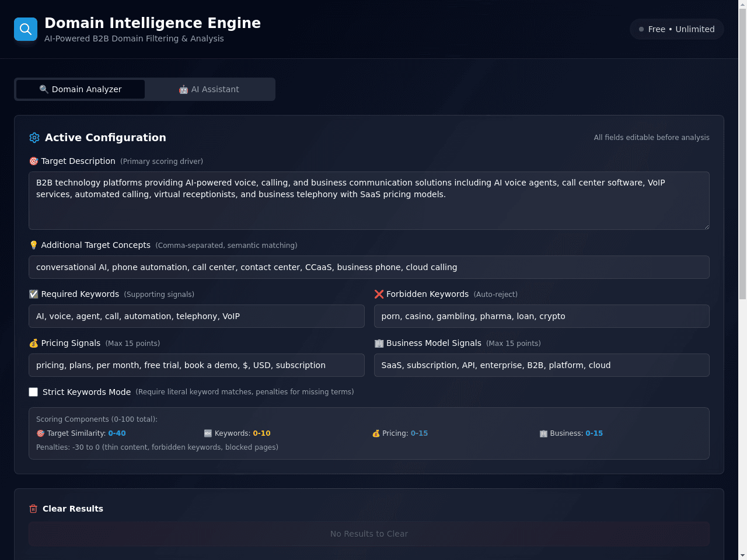Click the target icon beside Target Description
Screen dimensions: 747x560
(x=33, y=161)
